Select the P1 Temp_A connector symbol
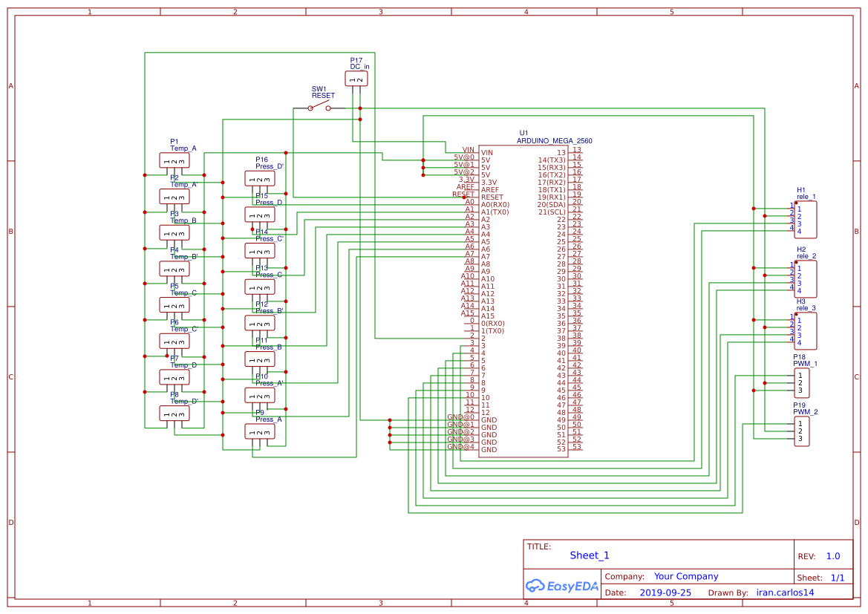Screen dimensions: 868x614 (174, 159)
